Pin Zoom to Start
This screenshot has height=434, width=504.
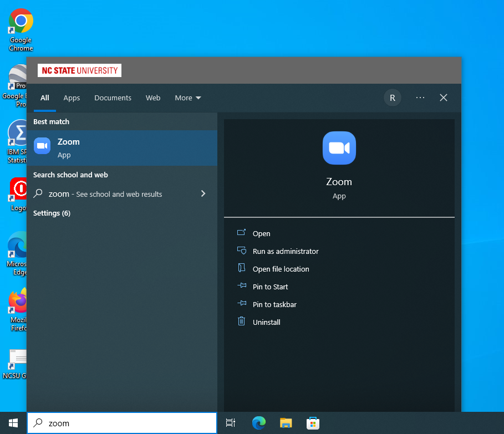click(x=269, y=287)
